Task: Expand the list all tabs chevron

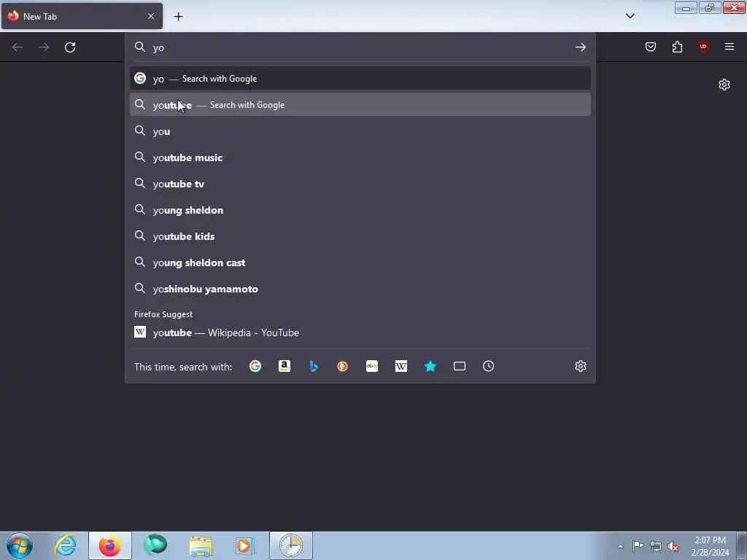Action: [630, 16]
